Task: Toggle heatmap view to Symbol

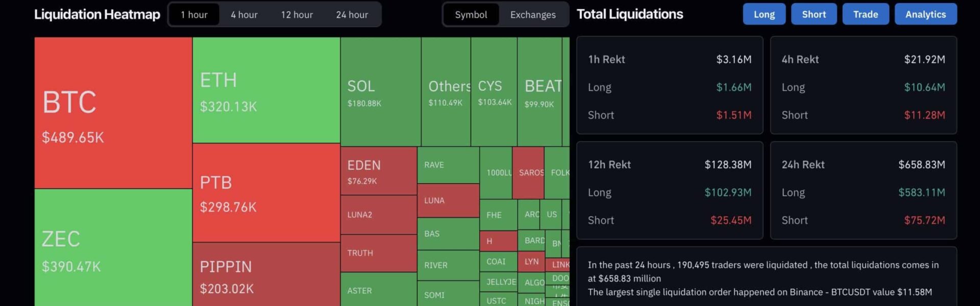Action: [471, 15]
